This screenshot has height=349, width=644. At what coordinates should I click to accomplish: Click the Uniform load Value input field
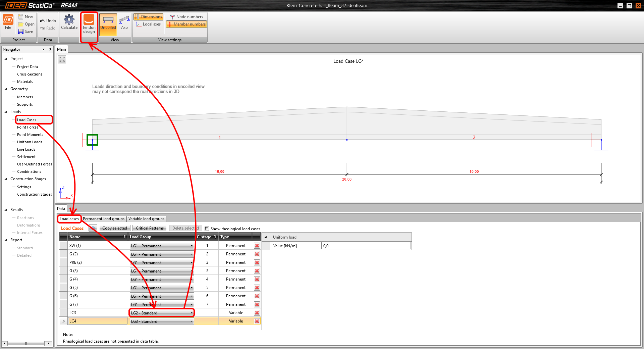366,246
